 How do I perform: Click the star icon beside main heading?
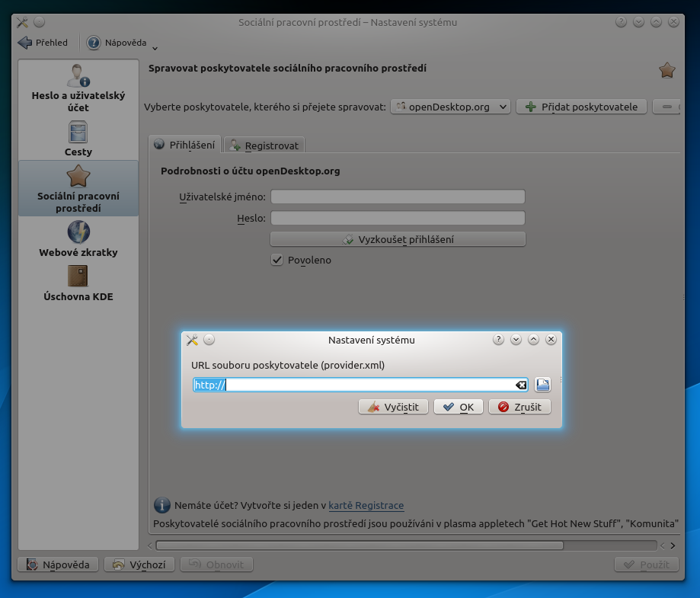(667, 70)
